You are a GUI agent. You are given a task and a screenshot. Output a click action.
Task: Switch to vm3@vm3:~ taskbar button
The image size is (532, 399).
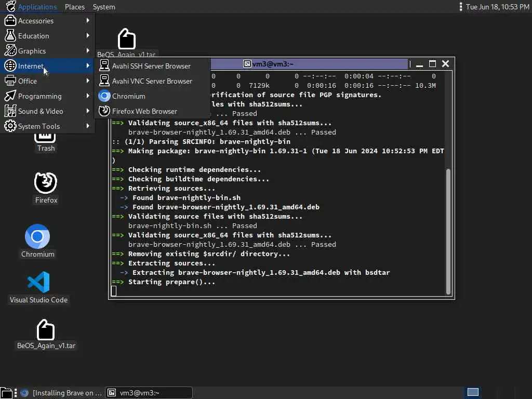coord(149,393)
